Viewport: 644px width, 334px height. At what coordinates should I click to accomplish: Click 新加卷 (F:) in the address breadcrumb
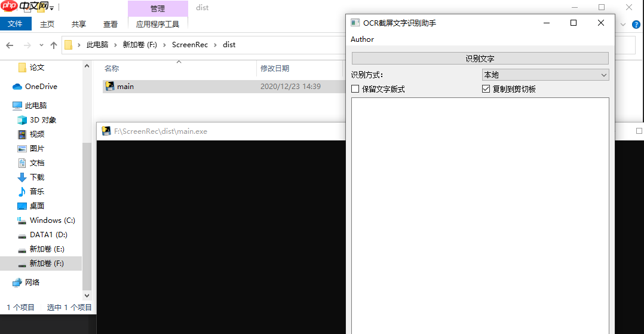[x=140, y=45]
